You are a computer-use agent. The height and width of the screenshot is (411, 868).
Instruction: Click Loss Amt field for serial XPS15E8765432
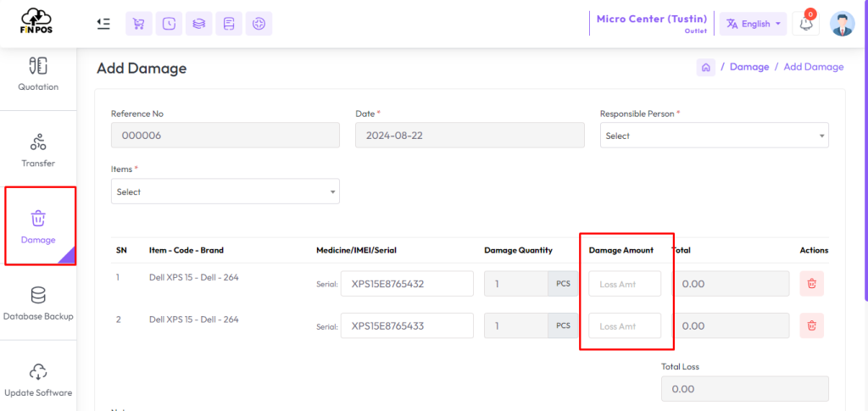[x=625, y=284]
